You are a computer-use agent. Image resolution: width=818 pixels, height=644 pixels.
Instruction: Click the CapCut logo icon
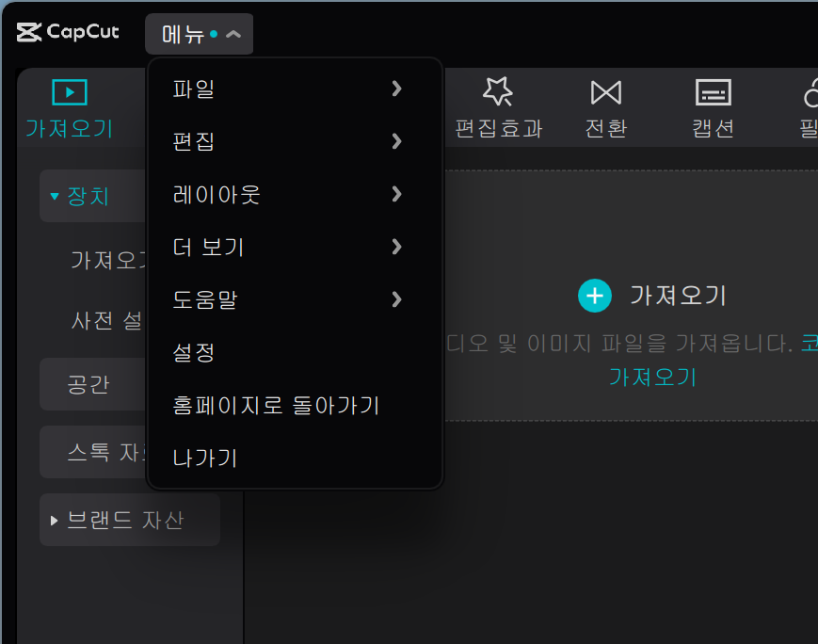[x=30, y=31]
